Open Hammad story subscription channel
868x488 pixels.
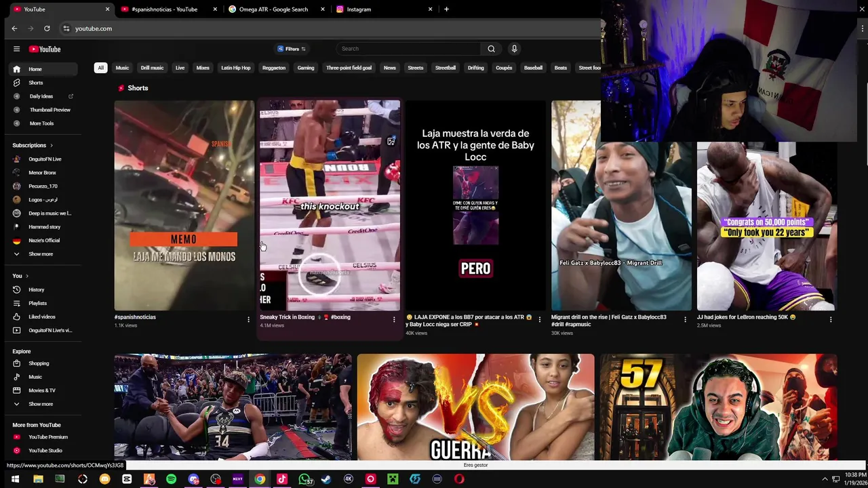(43, 226)
